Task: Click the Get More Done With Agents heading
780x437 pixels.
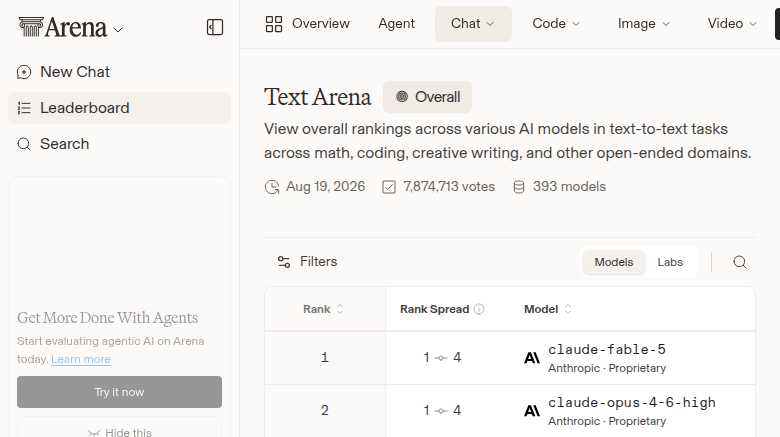Action: (x=107, y=318)
